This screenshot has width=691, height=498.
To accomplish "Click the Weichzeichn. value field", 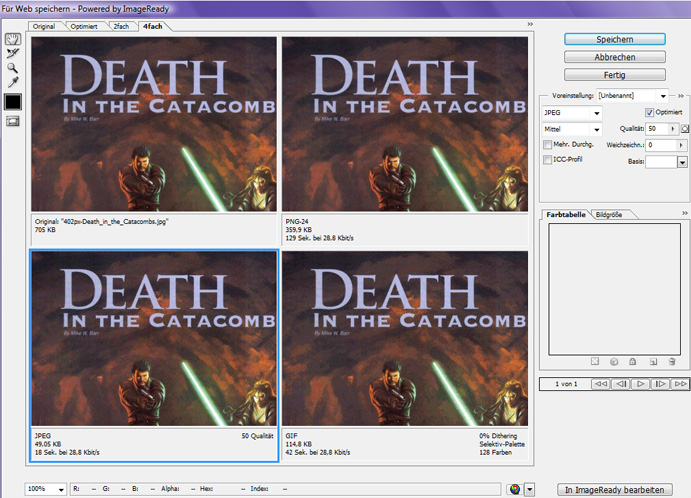I will click(661, 145).
